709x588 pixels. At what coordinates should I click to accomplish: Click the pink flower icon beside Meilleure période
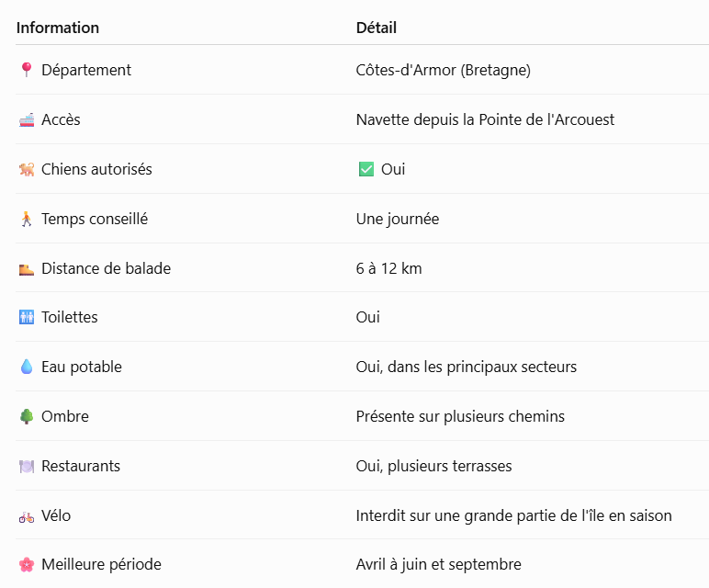click(27, 564)
